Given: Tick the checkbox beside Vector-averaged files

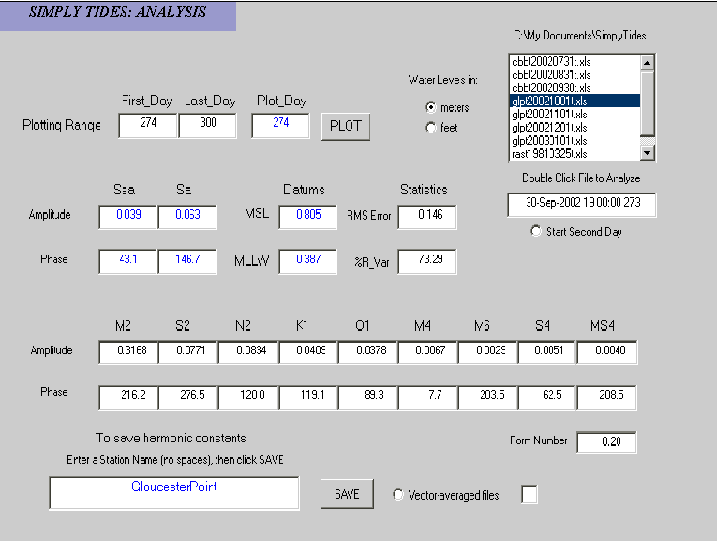Looking at the screenshot, I should tap(529, 494).
